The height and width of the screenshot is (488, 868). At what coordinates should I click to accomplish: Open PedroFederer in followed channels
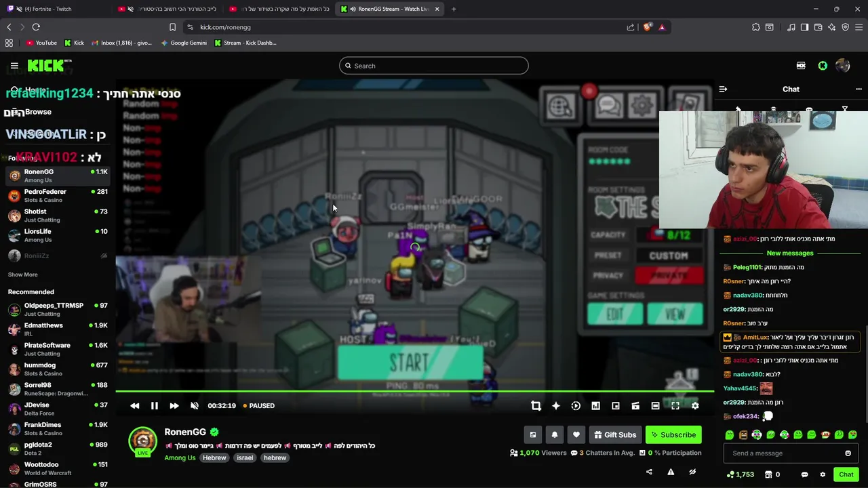tap(58, 195)
